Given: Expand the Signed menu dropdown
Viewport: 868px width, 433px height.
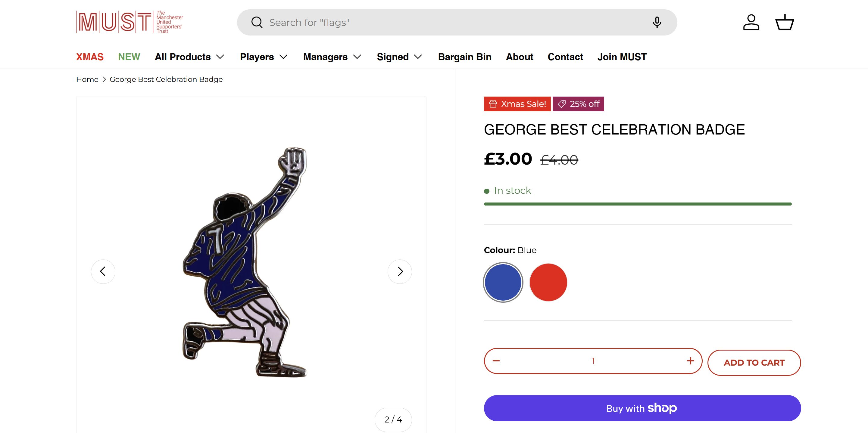Looking at the screenshot, I should pyautogui.click(x=399, y=57).
